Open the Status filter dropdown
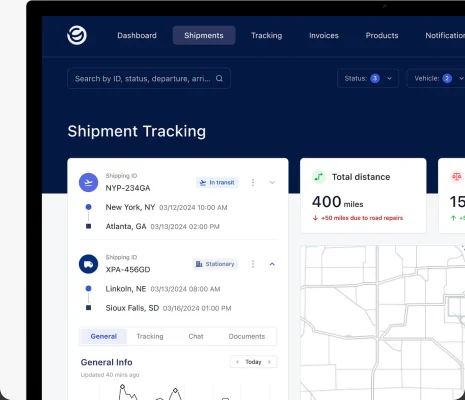Image resolution: width=465 pixels, height=400 pixels. pos(368,78)
